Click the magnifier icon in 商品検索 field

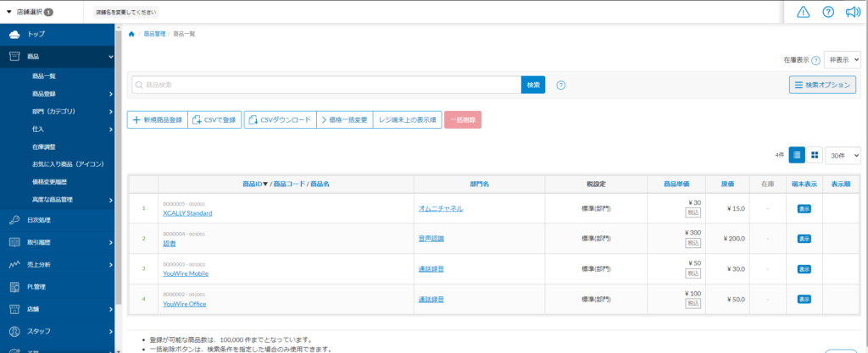139,85
